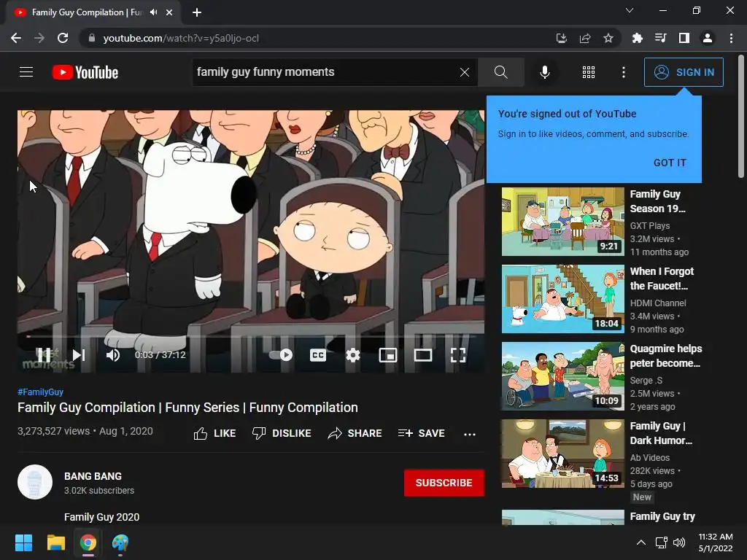The height and width of the screenshot is (560, 747).
Task: Open the Chrome extensions puzzle icon
Action: click(637, 38)
